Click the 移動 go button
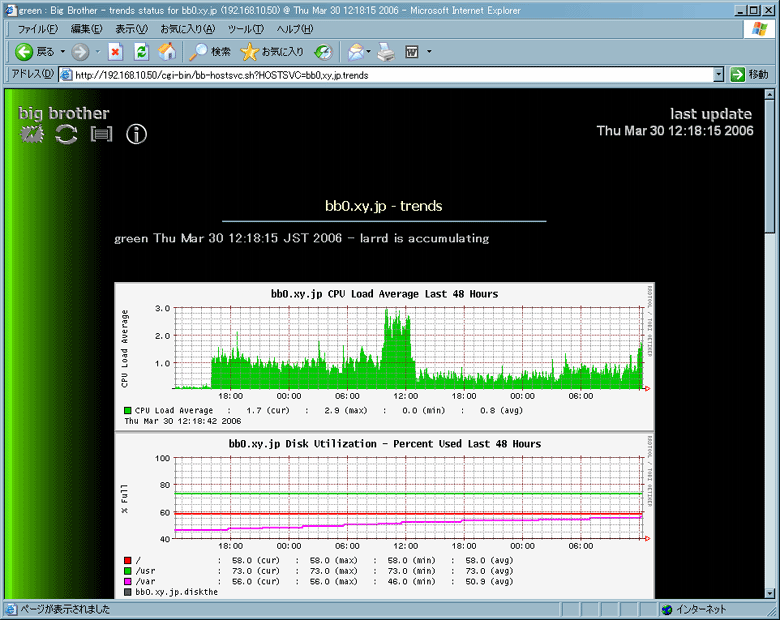The width and height of the screenshot is (780, 620). (750, 75)
